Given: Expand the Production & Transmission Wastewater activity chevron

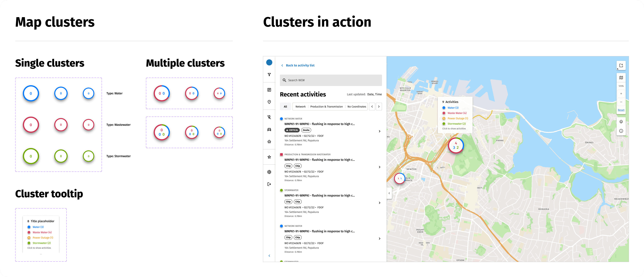Looking at the screenshot, I should (380, 167).
